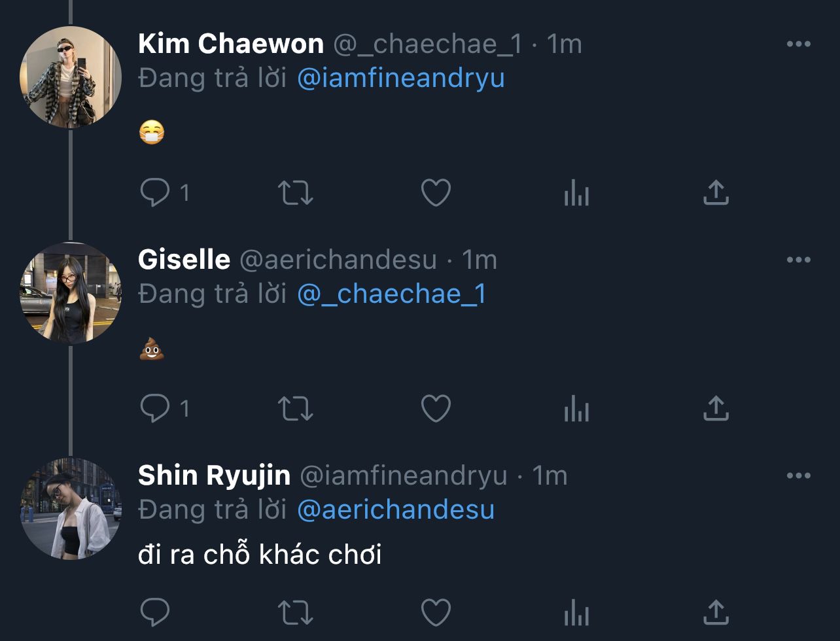This screenshot has height=641, width=840.
Task: Like Kim Chaewon's mask emoji tweet
Action: pos(436,193)
